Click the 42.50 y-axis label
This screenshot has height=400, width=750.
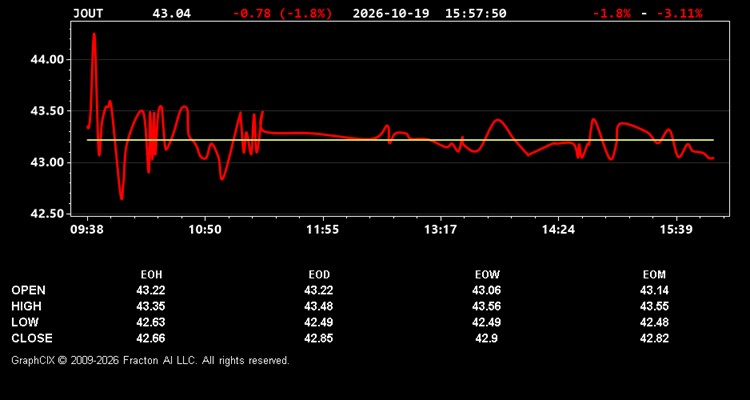click(x=47, y=214)
